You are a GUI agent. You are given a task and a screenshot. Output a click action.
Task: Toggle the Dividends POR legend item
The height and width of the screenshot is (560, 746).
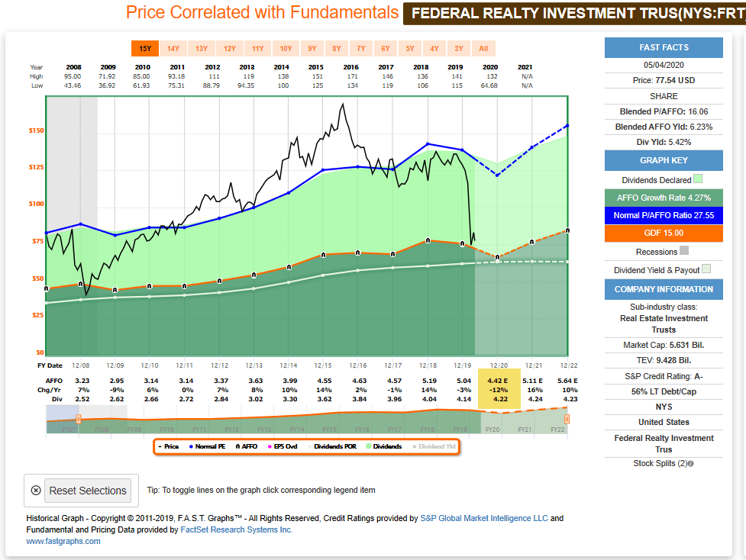(x=332, y=446)
